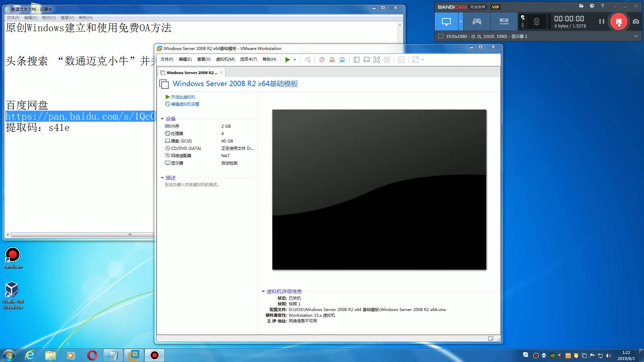Select Bandicam HDMI device recording mode
644x362 pixels.
504,22
